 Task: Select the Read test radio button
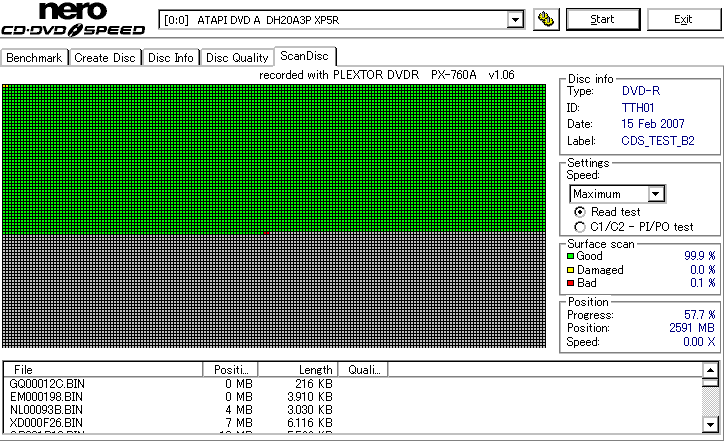pos(580,212)
